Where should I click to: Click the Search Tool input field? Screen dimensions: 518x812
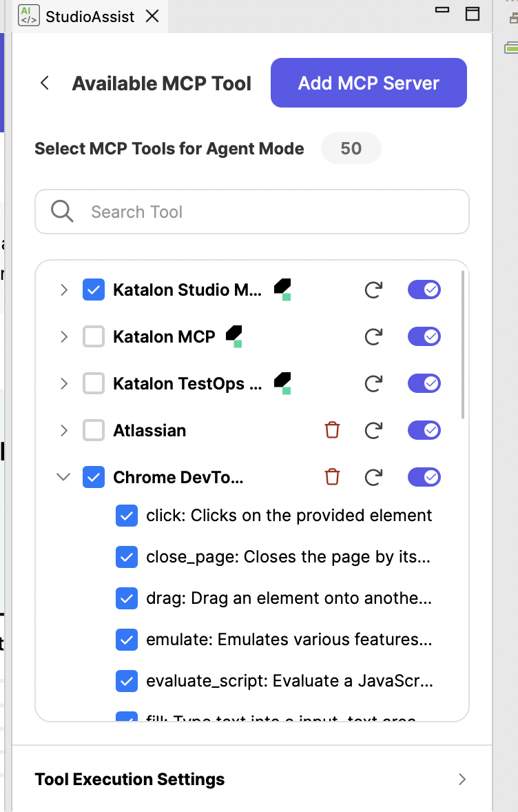point(252,212)
